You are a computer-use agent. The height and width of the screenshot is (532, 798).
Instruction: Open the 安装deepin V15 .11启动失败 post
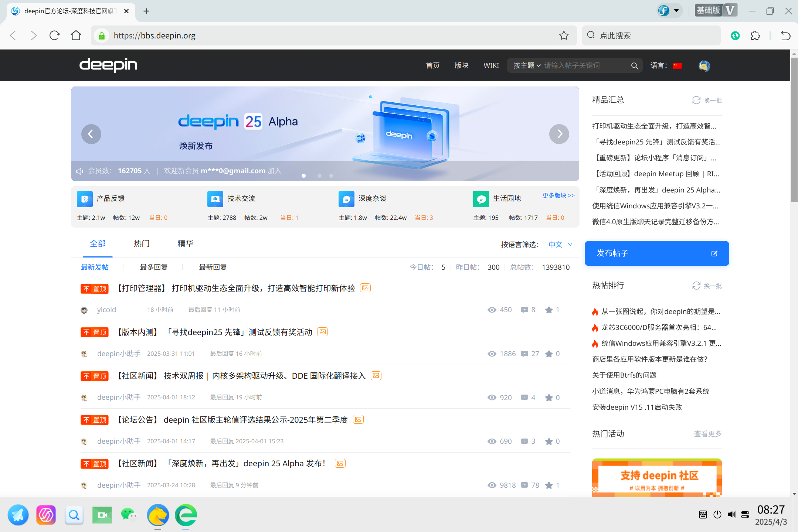pyautogui.click(x=637, y=407)
